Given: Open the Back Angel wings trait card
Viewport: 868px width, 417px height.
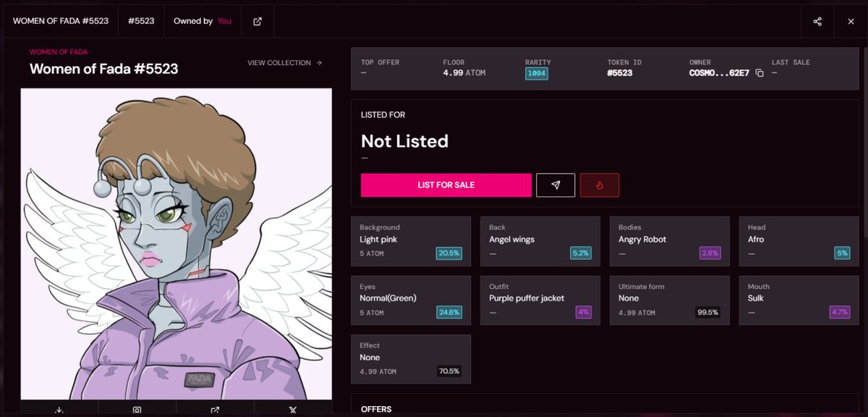Looking at the screenshot, I should click(x=540, y=241).
